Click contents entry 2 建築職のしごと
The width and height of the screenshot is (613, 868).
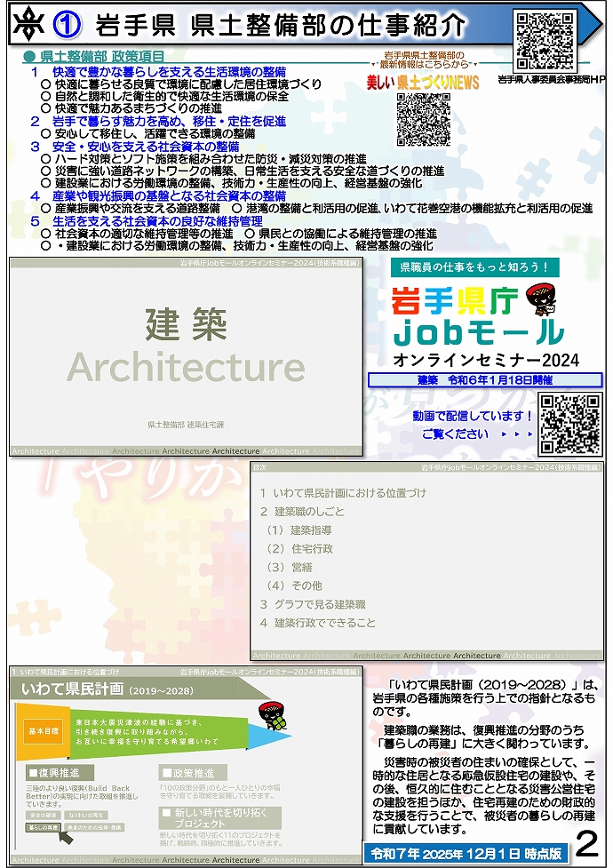(x=302, y=512)
